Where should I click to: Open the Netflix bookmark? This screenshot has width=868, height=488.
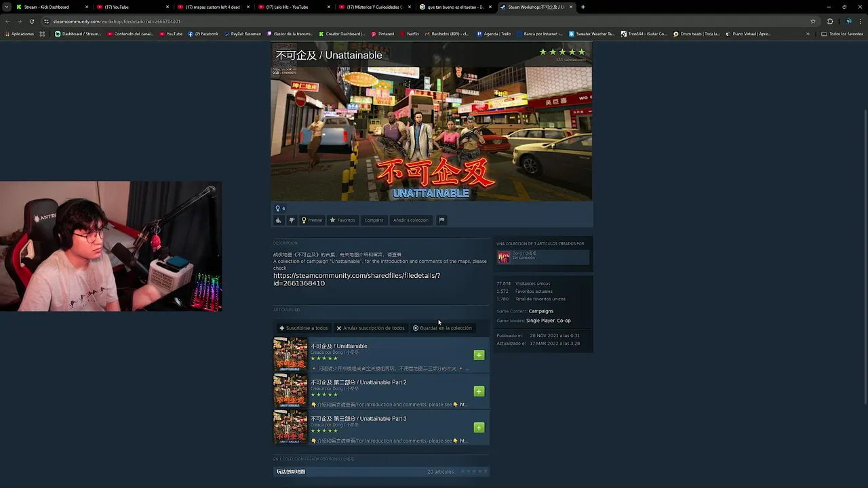point(410,34)
